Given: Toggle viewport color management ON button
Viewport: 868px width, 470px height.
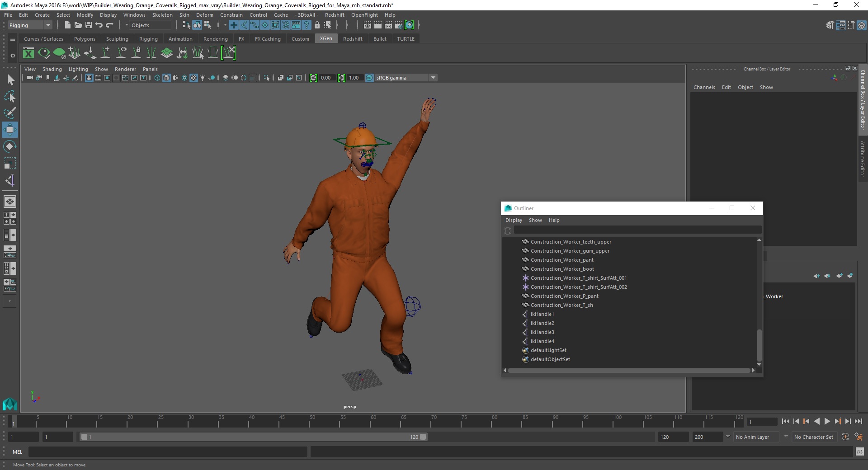Looking at the screenshot, I should 369,78.
